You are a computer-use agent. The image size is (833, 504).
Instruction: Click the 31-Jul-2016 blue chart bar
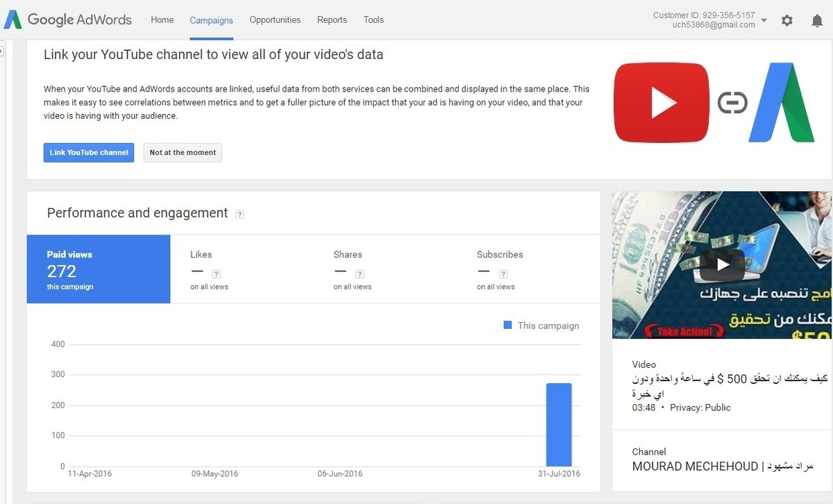[x=559, y=425]
